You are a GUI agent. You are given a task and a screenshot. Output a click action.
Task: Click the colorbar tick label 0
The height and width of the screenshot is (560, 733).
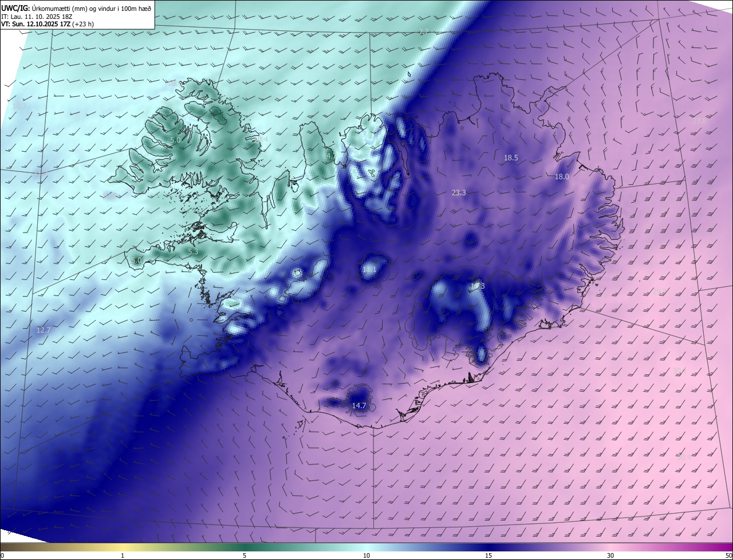(x=2, y=555)
